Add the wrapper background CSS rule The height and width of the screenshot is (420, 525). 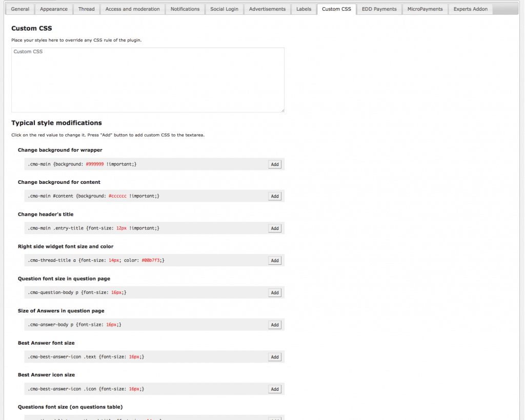pos(274,164)
